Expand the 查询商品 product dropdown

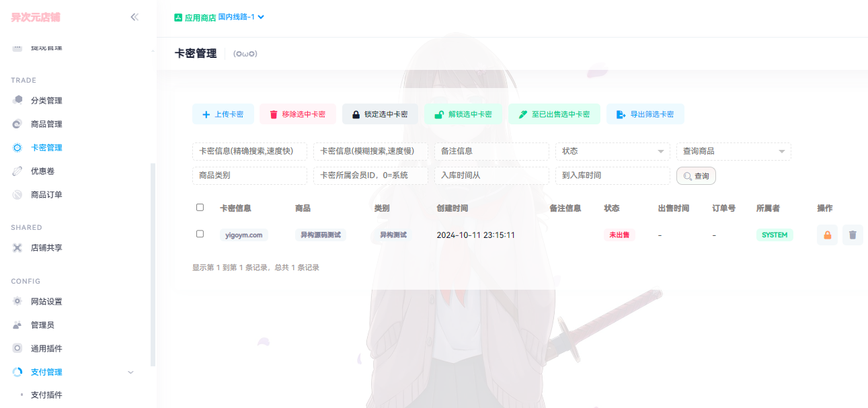pyautogui.click(x=733, y=151)
